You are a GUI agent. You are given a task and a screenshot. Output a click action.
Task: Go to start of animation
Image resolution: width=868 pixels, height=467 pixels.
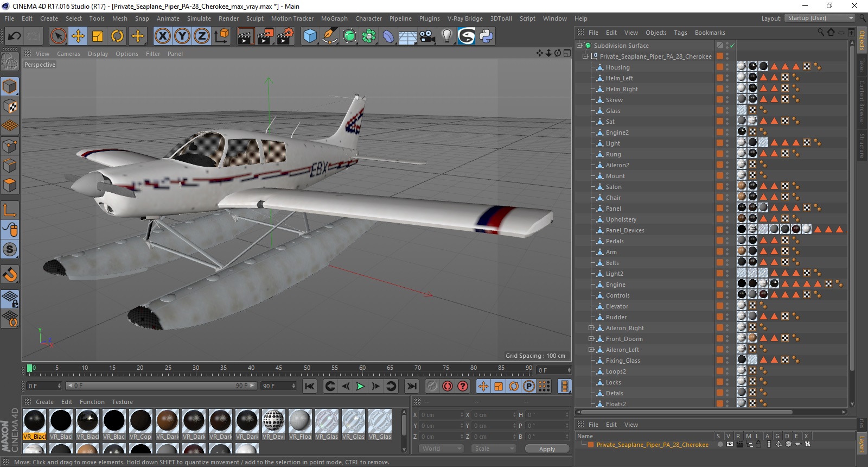(x=310, y=386)
